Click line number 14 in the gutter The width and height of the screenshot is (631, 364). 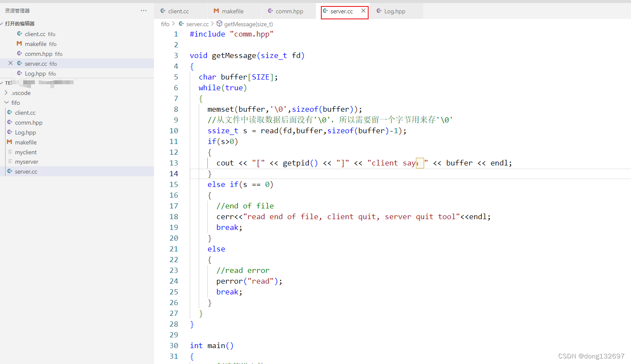tap(174, 174)
